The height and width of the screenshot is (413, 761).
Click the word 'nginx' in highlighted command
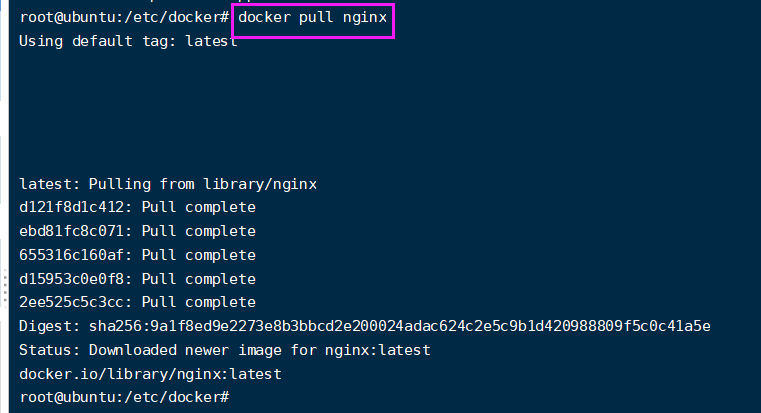[x=365, y=18]
